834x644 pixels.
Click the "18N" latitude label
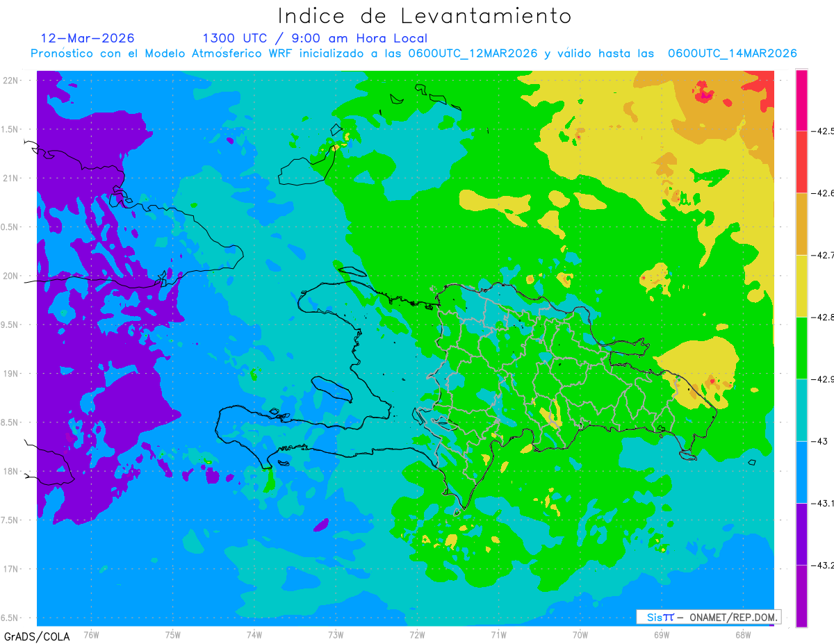pos(10,471)
